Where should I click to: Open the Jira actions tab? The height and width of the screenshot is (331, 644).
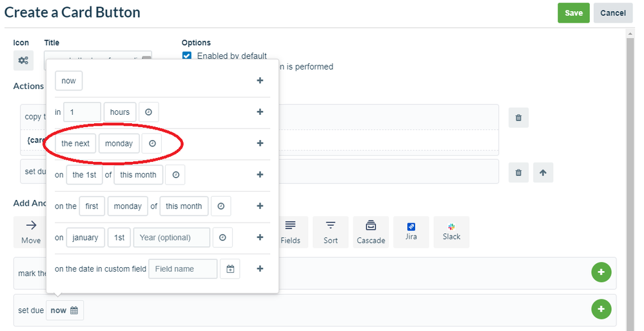click(411, 232)
